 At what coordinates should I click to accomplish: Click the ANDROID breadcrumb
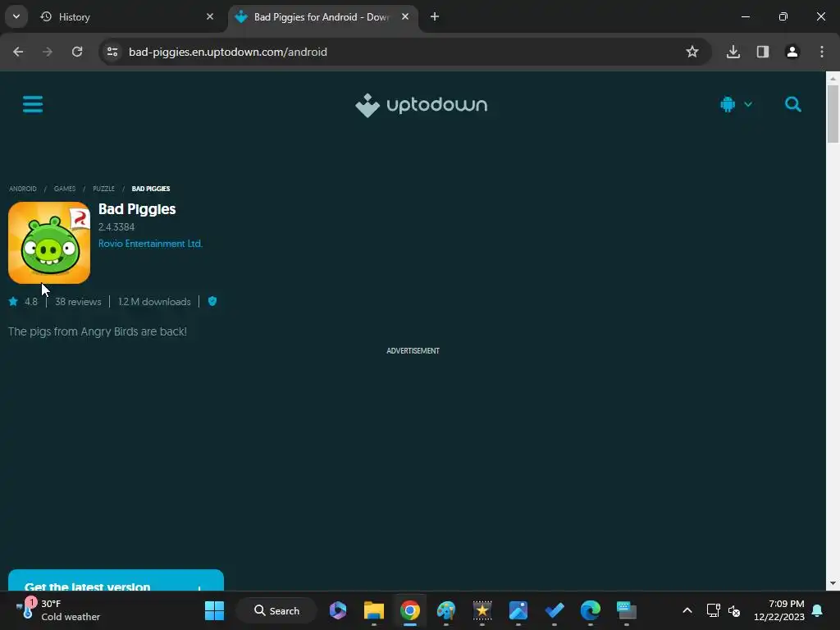pyautogui.click(x=23, y=189)
